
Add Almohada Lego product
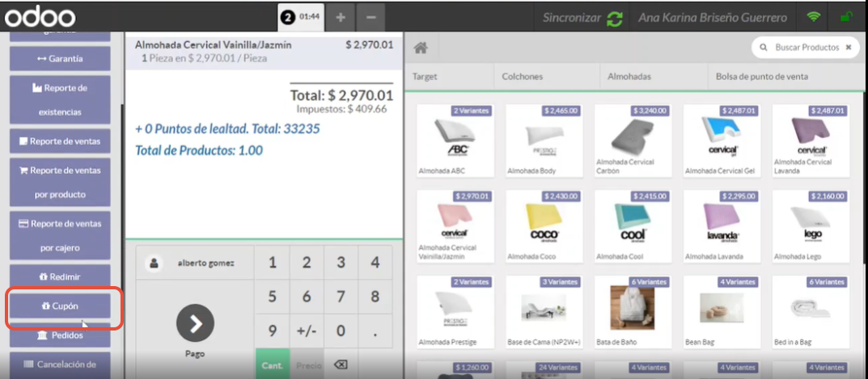(x=811, y=226)
